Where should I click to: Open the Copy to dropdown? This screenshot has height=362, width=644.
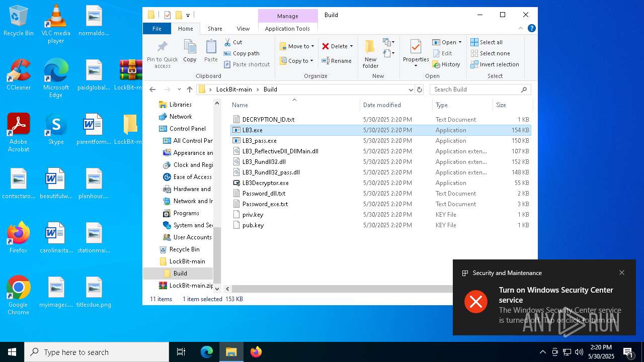click(296, 61)
